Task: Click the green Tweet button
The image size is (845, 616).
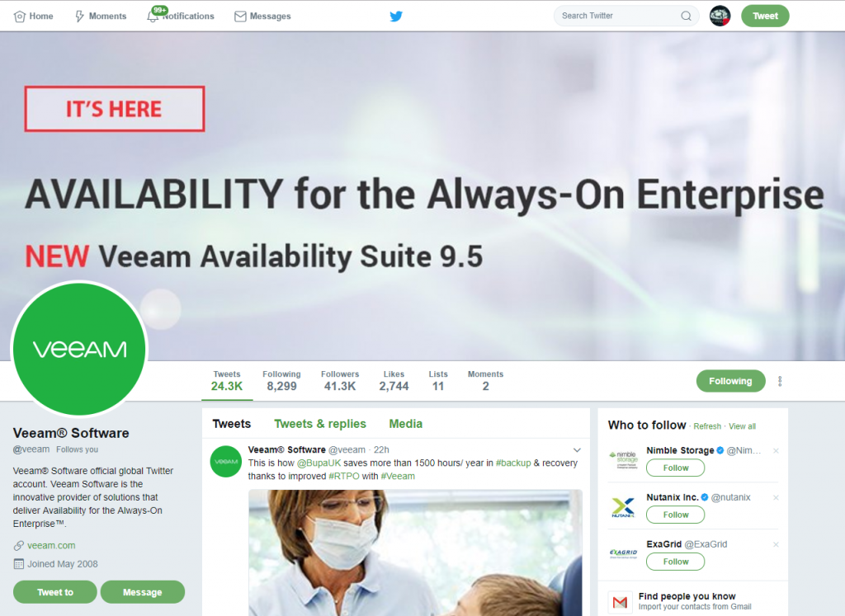Action: click(765, 16)
